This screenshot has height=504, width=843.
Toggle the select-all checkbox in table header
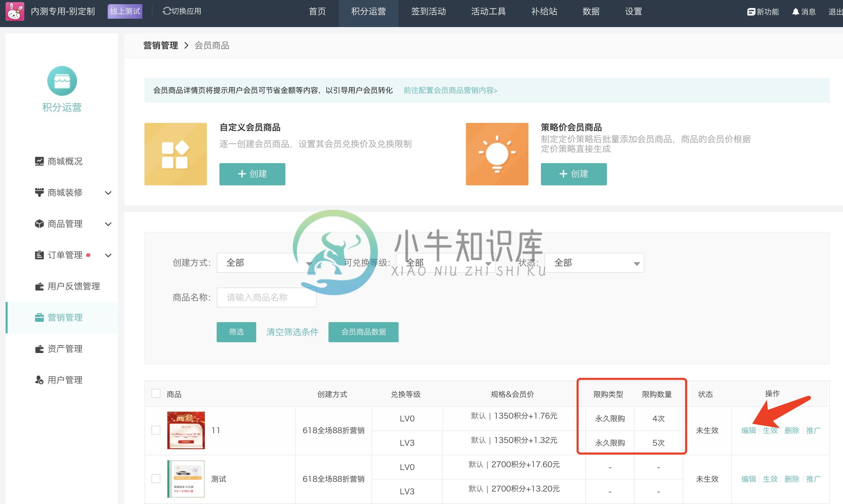(x=156, y=393)
